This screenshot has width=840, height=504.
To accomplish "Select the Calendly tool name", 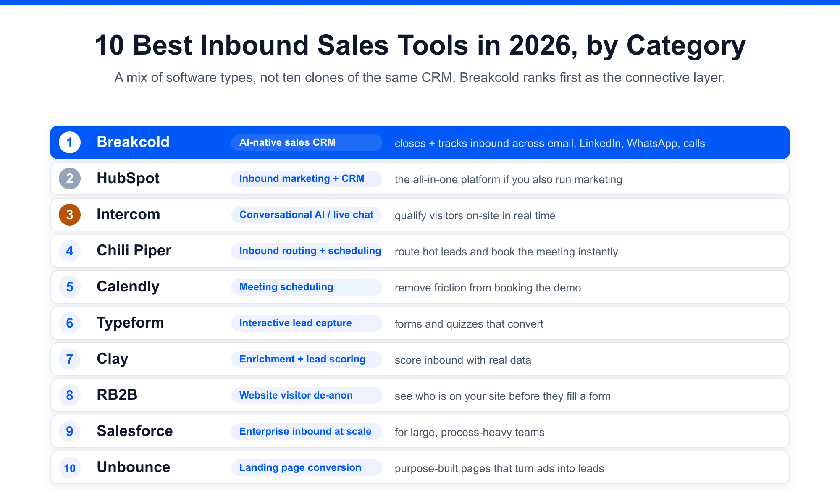I will pyautogui.click(x=128, y=287).
